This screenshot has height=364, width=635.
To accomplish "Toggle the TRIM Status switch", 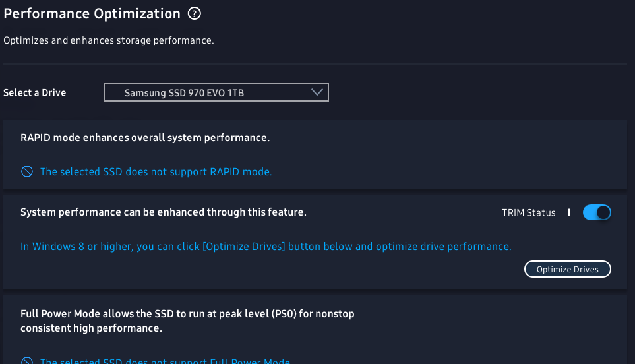I will pyautogui.click(x=597, y=212).
